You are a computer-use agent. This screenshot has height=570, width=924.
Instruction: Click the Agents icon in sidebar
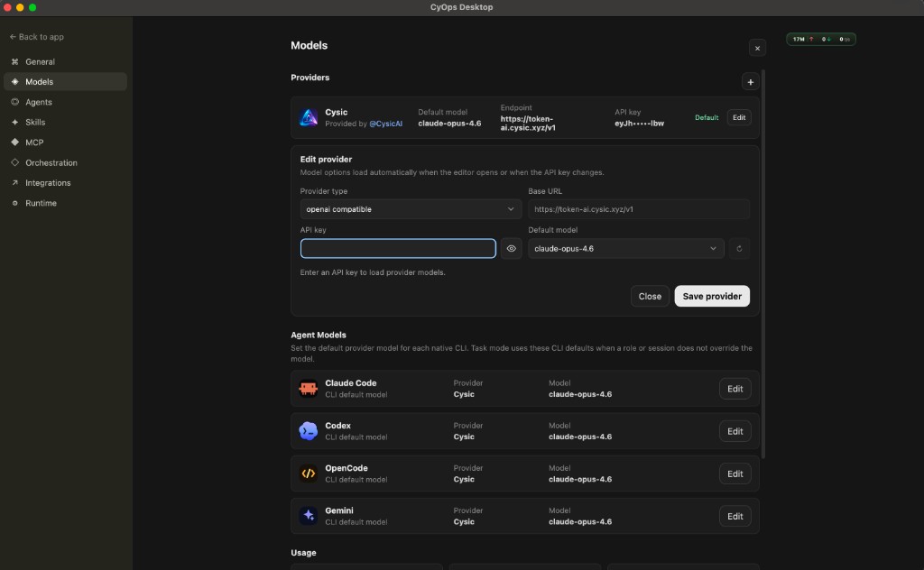click(14, 102)
